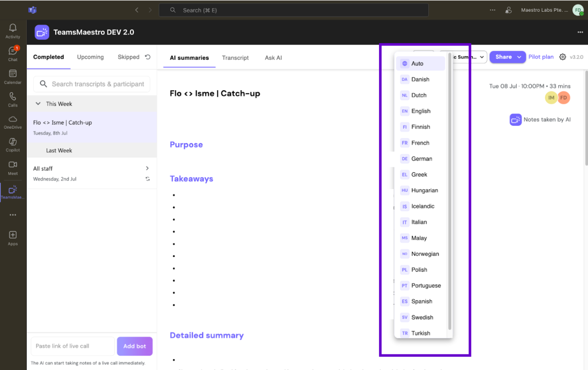Select English language

421,111
